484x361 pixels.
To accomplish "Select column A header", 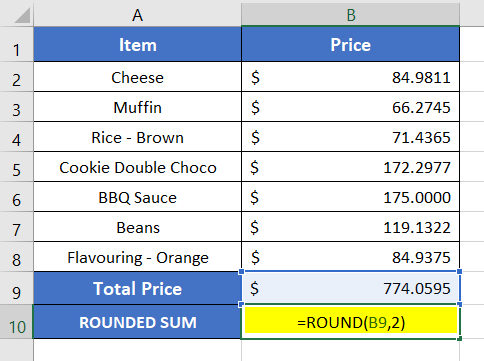I will click(x=137, y=15).
